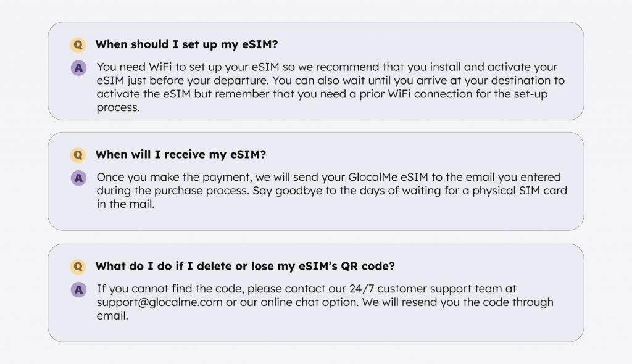The image size is (632, 364).
Task: Click the A icon beside "You need WiFi" answer
Action: click(x=78, y=68)
